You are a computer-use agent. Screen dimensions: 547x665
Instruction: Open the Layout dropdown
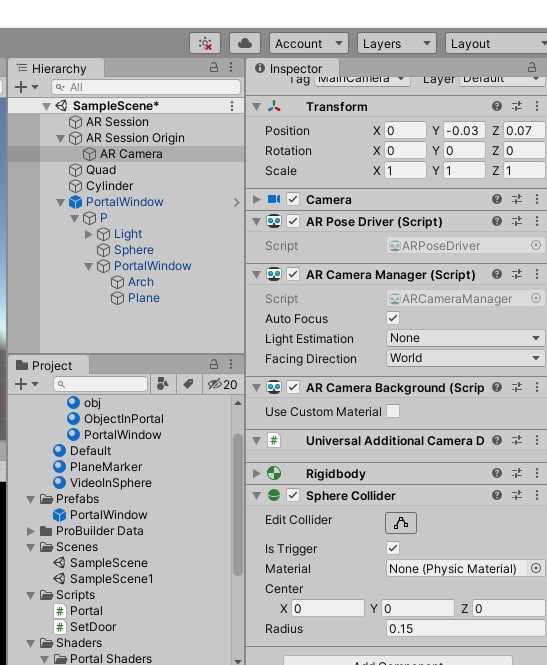pyautogui.click(x=496, y=43)
